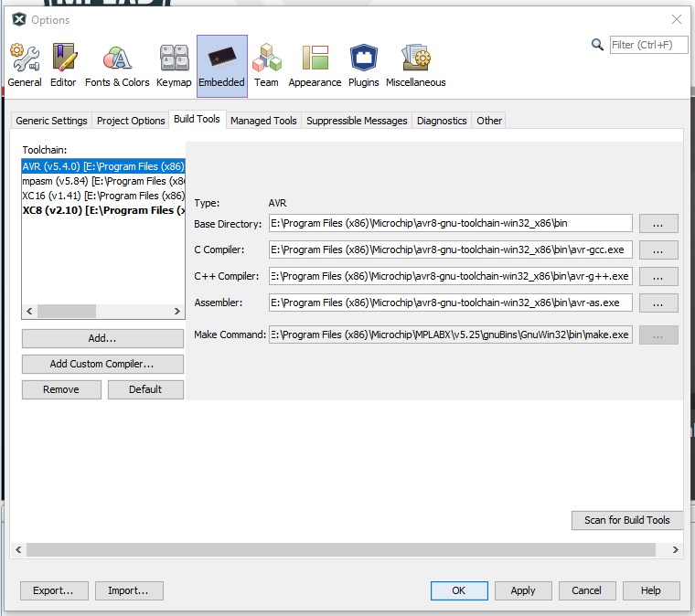Click Scan for Build Tools
This screenshot has height=616, width=695.
(626, 520)
